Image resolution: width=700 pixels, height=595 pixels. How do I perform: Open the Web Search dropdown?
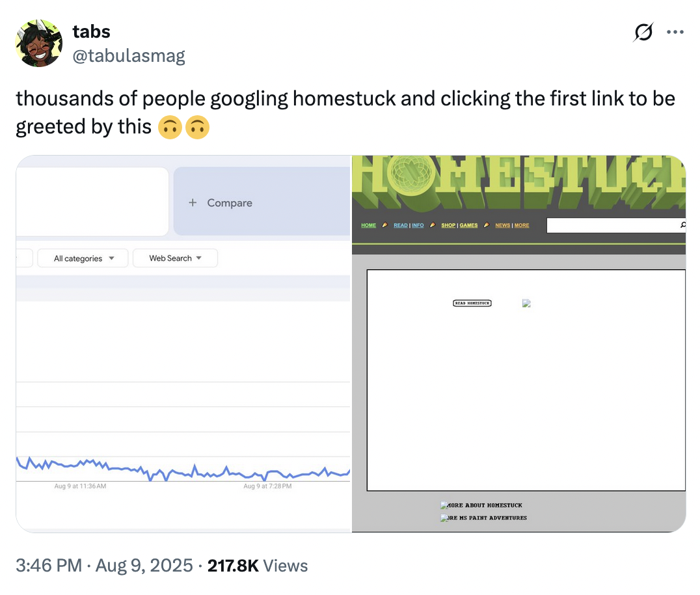point(175,258)
